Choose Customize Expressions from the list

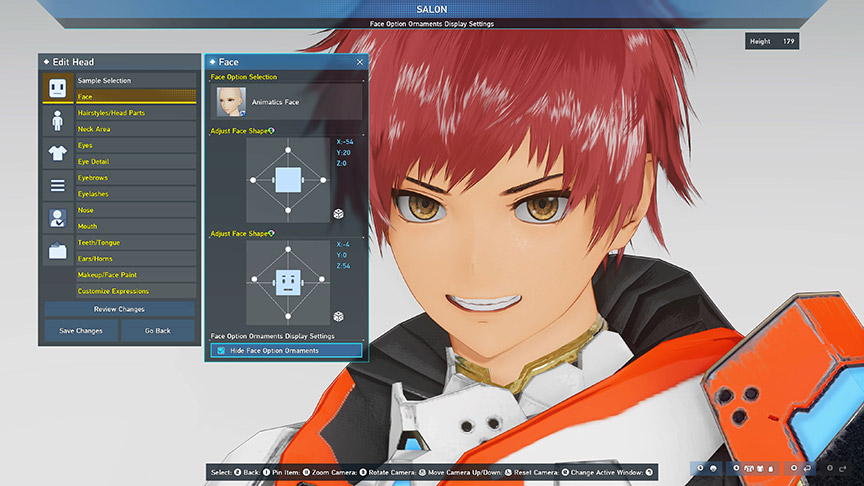coord(135,291)
